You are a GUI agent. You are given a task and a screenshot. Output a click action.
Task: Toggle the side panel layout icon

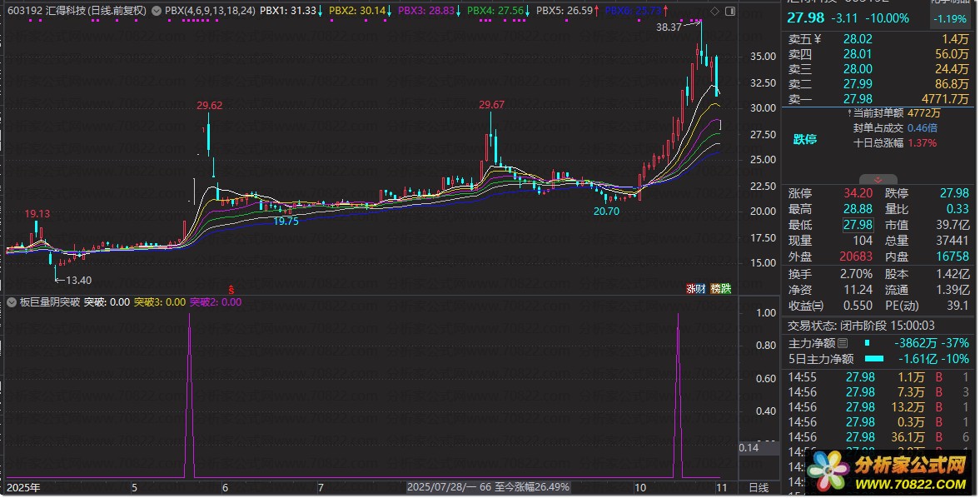click(x=729, y=12)
